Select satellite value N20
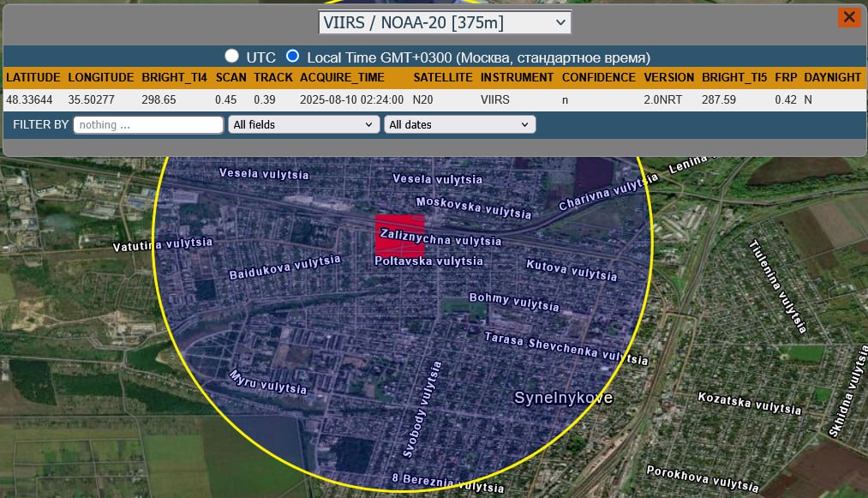This screenshot has height=498, width=868. (x=423, y=99)
